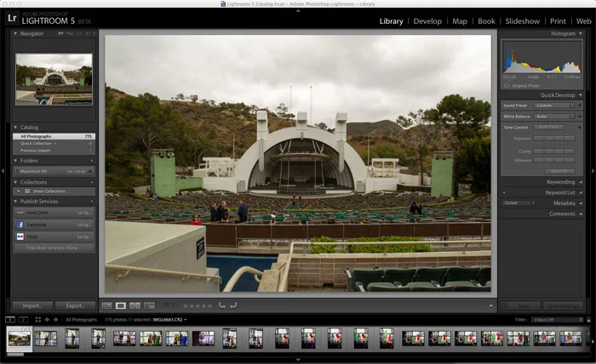Click the Smart Collections set icon
Viewport: 596px width, 364px height.
point(27,191)
